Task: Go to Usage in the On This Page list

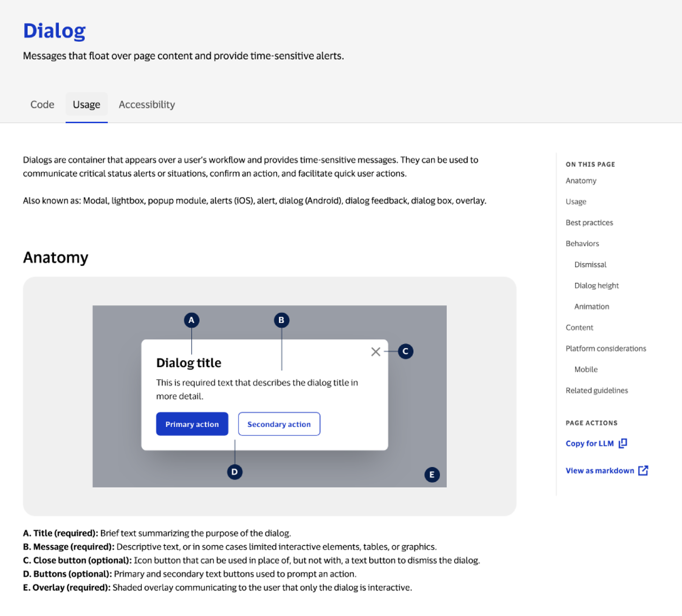Action: coord(576,202)
